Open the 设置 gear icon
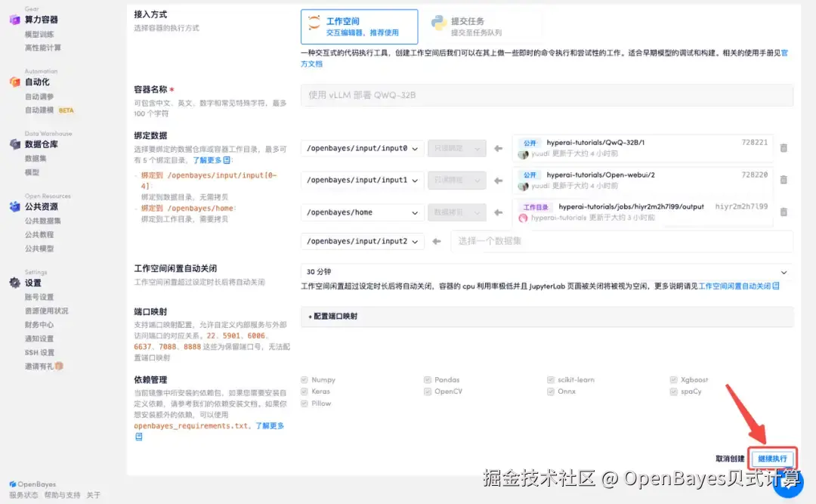Screen dimensions: 816x504 pos(14,283)
